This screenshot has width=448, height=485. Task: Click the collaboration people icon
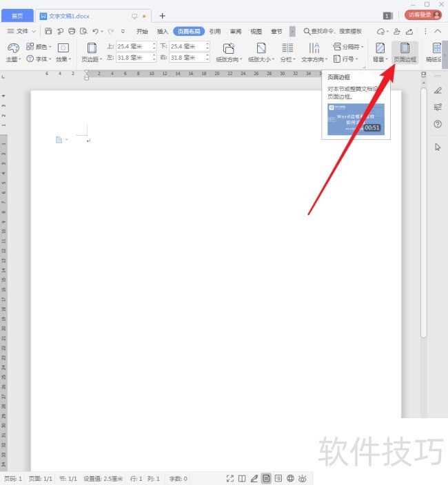397,31
